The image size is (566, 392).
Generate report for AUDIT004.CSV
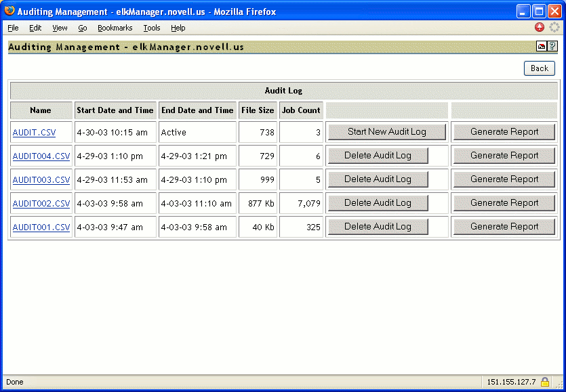(x=504, y=156)
